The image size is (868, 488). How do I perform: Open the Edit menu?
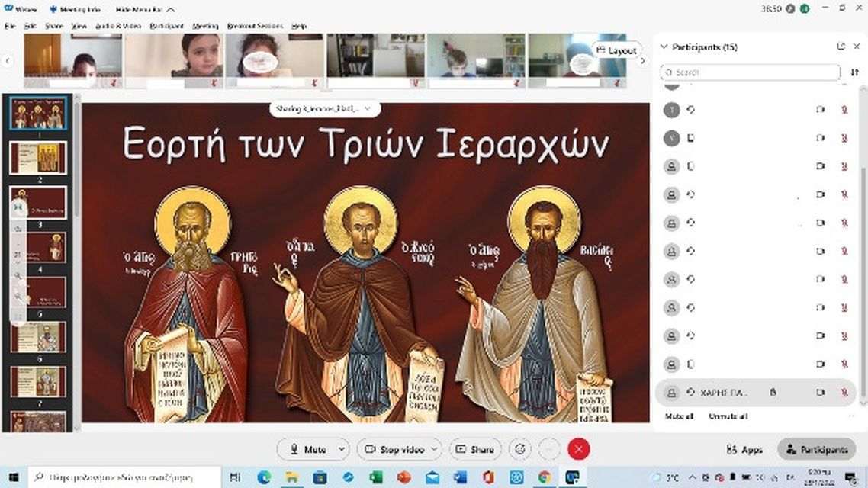pyautogui.click(x=30, y=26)
